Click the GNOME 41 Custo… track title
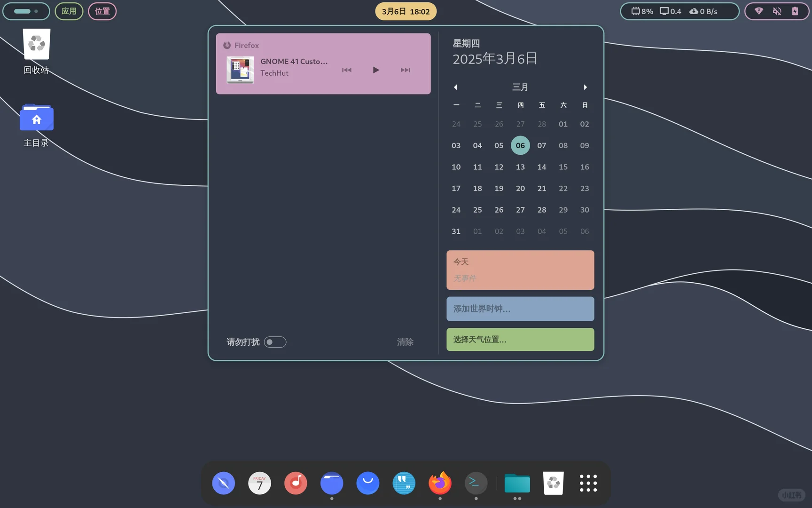 click(x=294, y=61)
